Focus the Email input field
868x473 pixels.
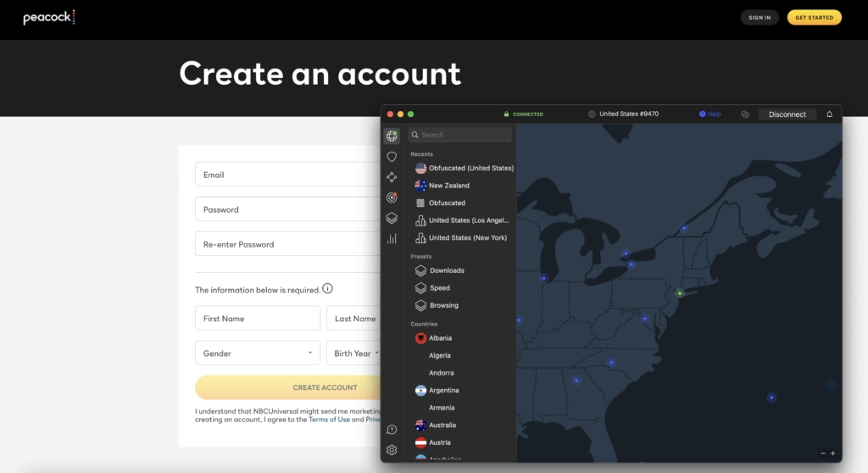coord(288,175)
